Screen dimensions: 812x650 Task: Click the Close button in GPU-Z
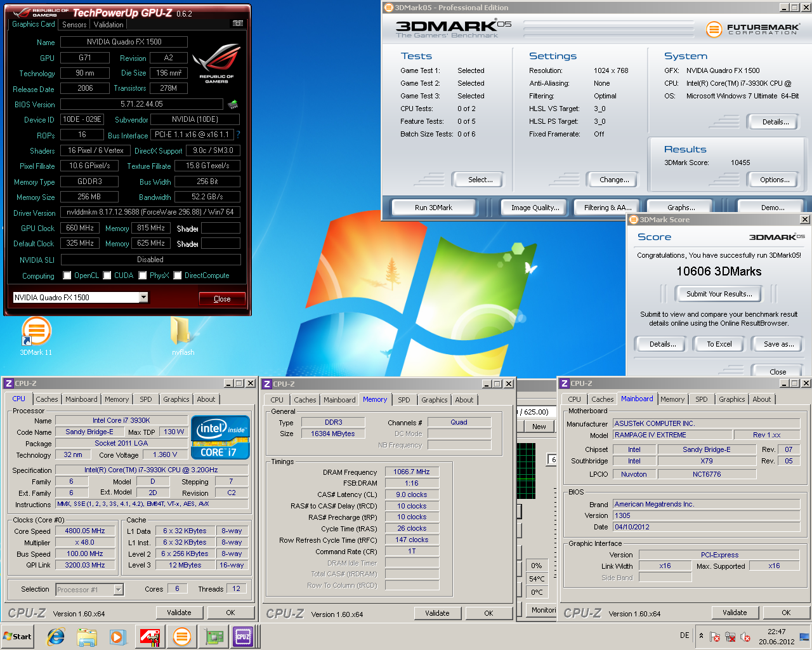click(x=222, y=299)
